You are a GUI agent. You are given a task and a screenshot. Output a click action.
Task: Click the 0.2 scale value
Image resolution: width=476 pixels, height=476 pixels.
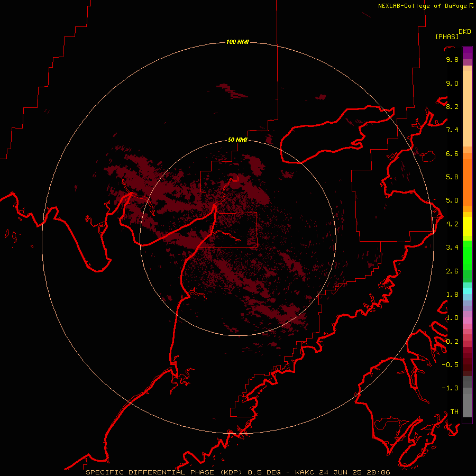point(452,342)
